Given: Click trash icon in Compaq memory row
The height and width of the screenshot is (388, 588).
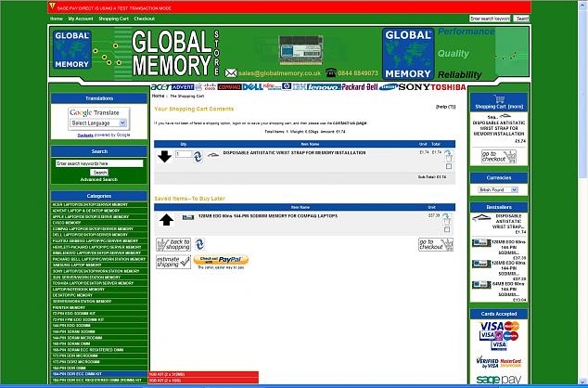Looking at the screenshot, I should point(447,222).
